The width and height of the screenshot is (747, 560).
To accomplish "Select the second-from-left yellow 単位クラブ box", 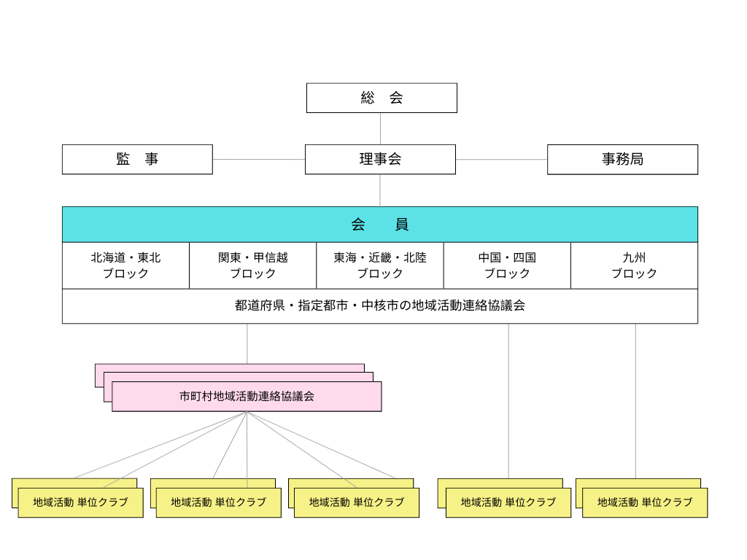I will click(x=218, y=502).
